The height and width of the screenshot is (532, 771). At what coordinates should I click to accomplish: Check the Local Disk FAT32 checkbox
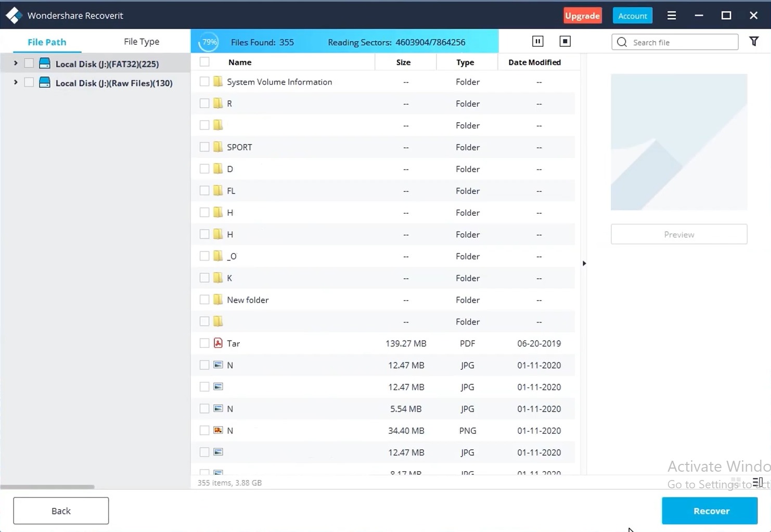coord(29,63)
